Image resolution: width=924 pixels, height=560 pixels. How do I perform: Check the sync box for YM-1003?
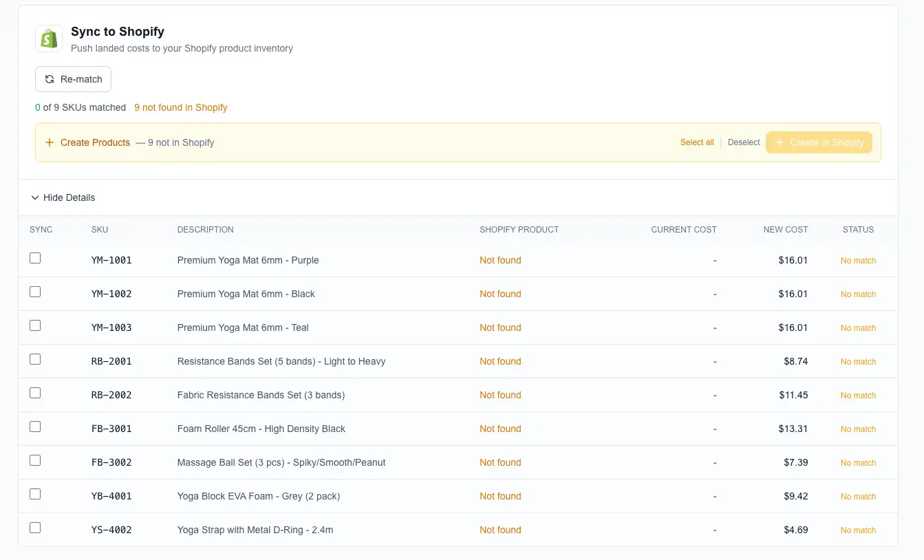click(x=35, y=325)
